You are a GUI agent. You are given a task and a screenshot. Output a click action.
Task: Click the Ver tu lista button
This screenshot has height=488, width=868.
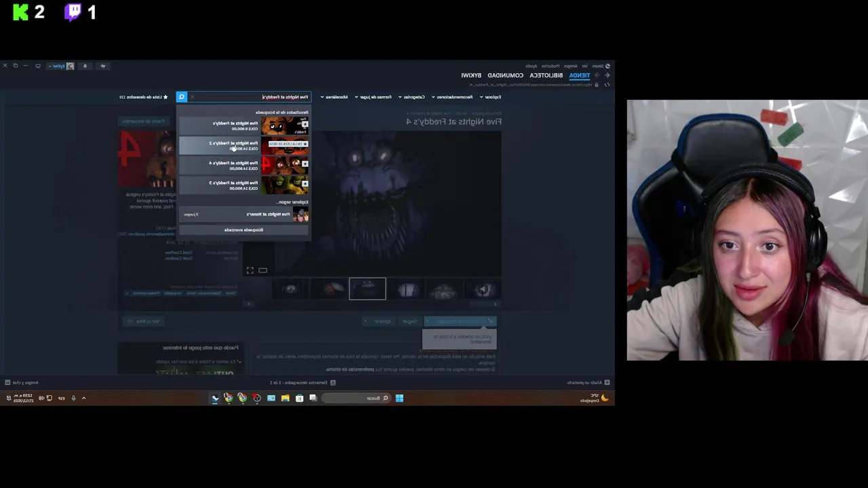pos(143,321)
